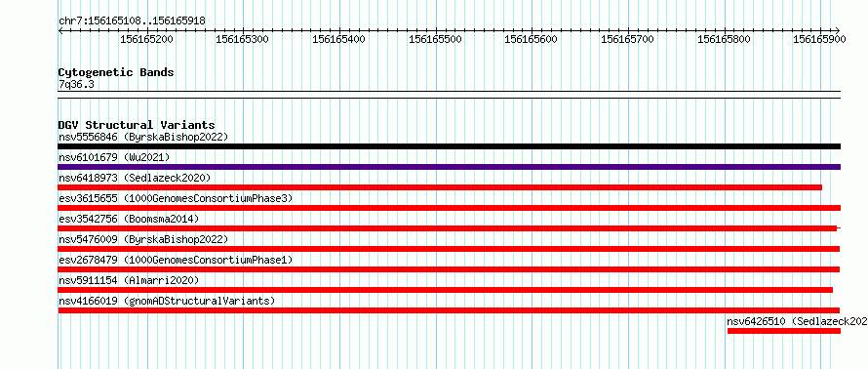
Task: Click ruler position 156165900
Action: [820, 39]
